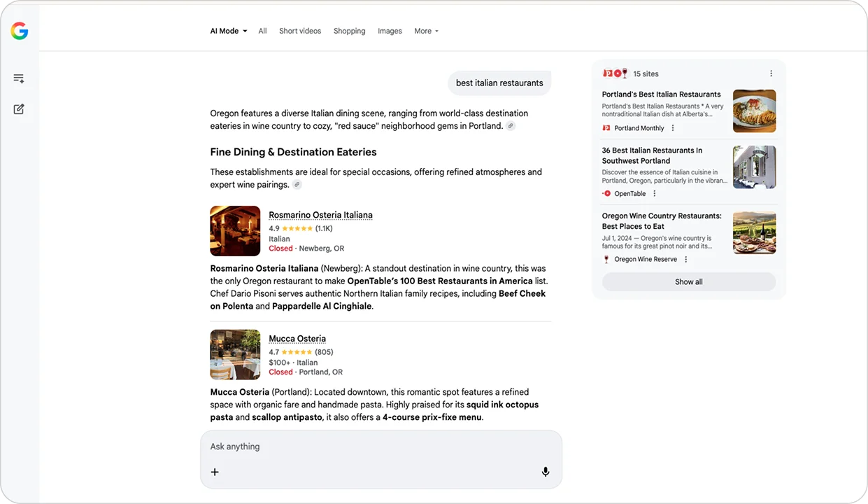Image resolution: width=868 pixels, height=504 pixels.
Task: Open the Rosmarino Osteria Italiana link
Action: point(320,215)
